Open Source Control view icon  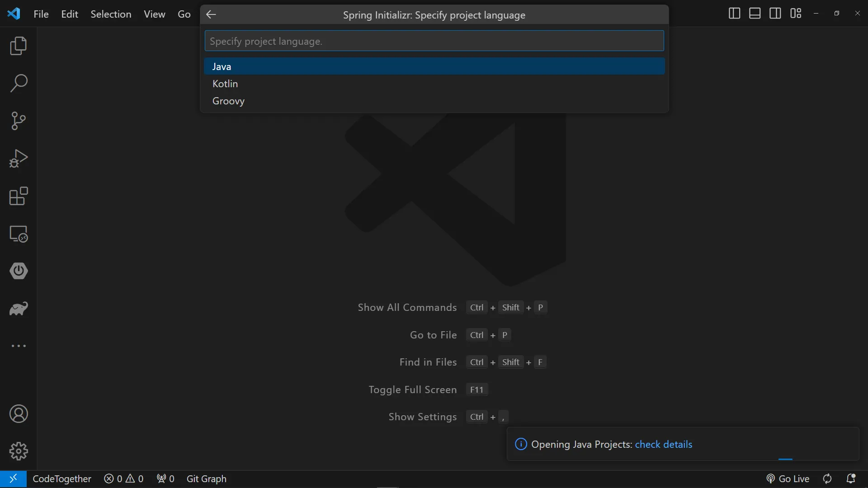(19, 121)
